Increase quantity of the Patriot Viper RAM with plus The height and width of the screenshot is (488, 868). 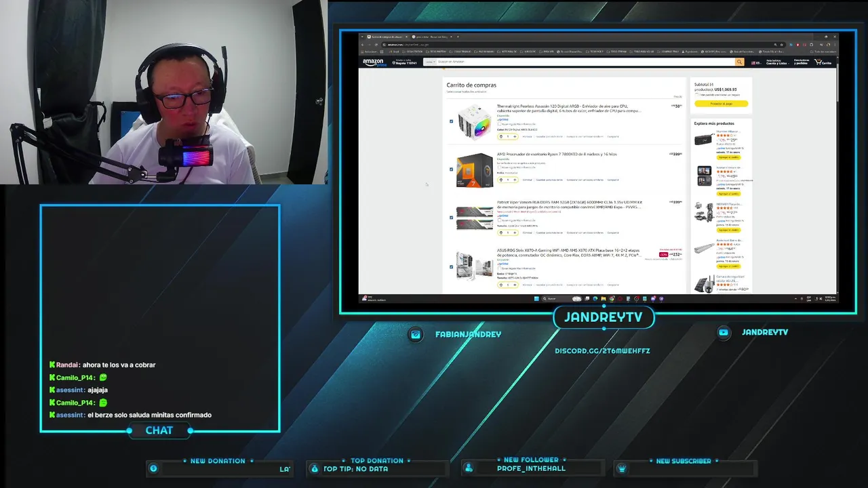coord(515,232)
